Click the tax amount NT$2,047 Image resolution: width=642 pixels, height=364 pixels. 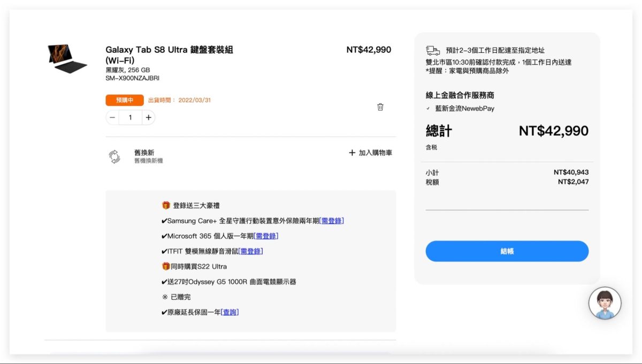point(573,182)
